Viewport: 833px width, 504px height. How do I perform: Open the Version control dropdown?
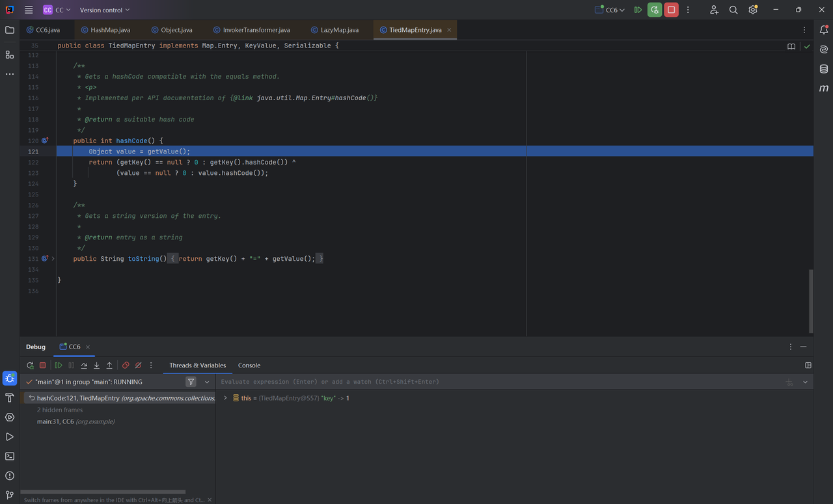105,10
